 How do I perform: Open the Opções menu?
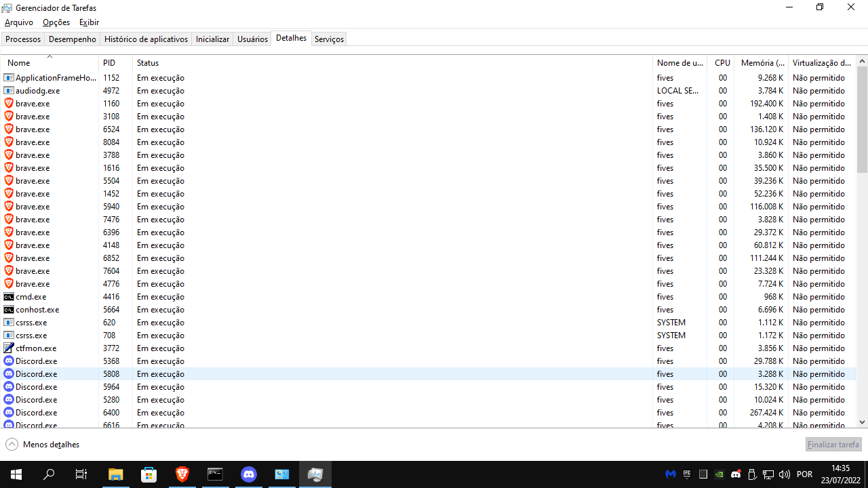(x=56, y=22)
